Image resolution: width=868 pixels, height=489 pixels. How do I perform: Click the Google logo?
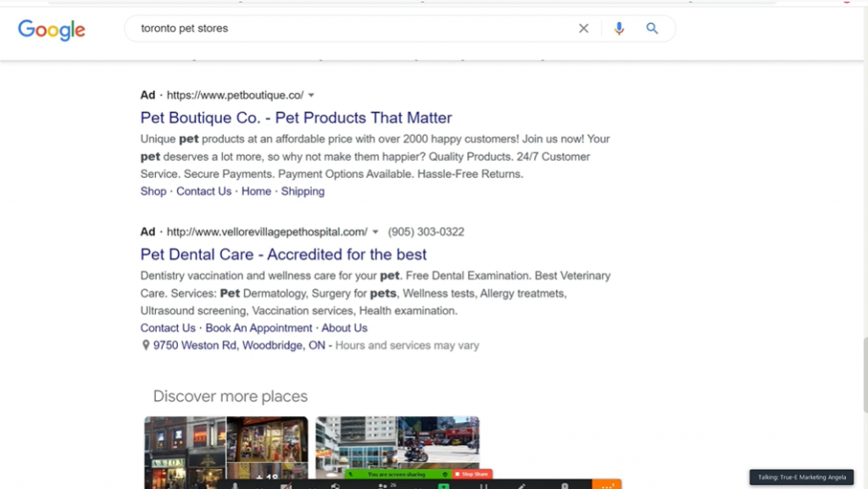(x=52, y=30)
